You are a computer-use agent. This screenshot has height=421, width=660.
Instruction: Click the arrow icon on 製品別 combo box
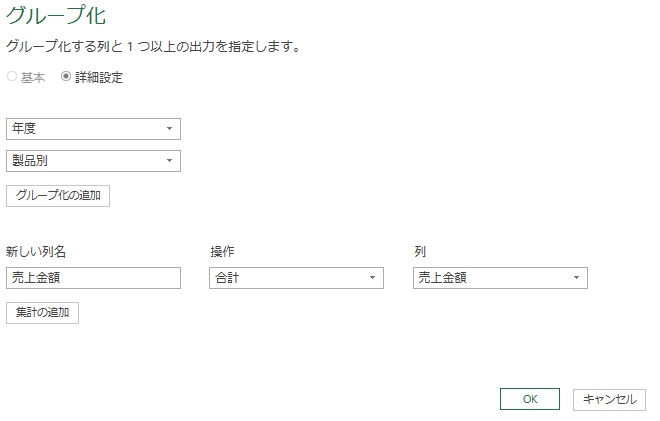[169, 161]
